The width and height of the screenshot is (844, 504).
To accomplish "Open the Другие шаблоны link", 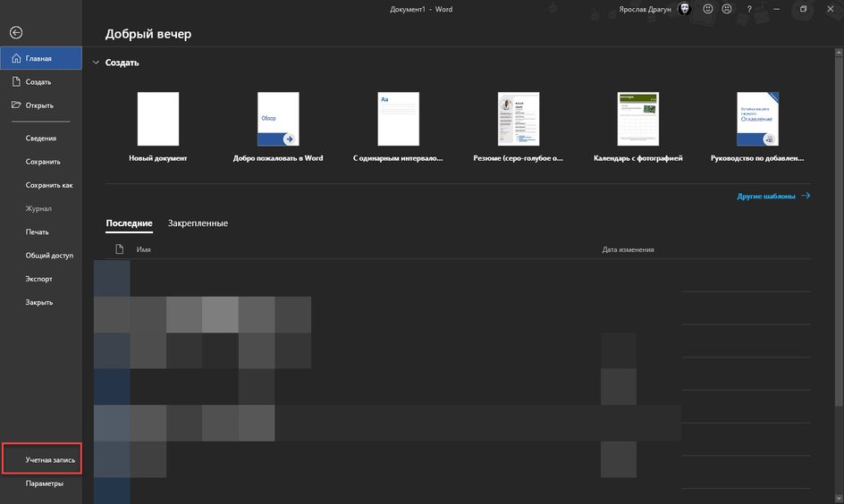I will tap(766, 197).
